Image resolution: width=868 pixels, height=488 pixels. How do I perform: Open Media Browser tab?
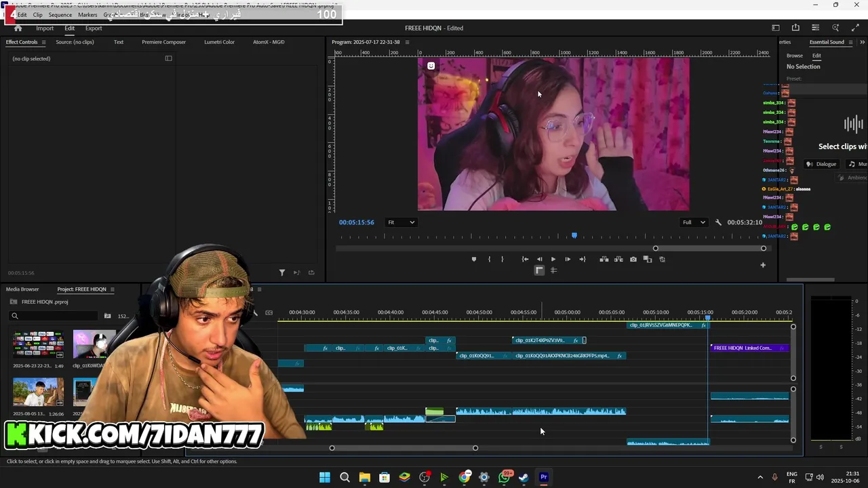click(x=22, y=289)
